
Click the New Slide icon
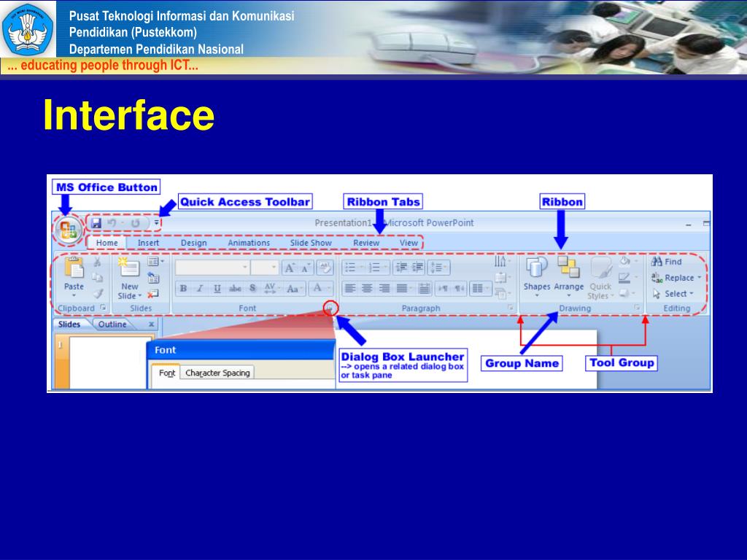(129, 268)
